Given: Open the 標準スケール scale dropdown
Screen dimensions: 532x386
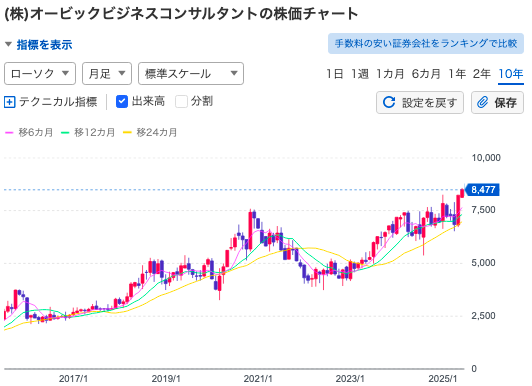Looking at the screenshot, I should [x=191, y=73].
